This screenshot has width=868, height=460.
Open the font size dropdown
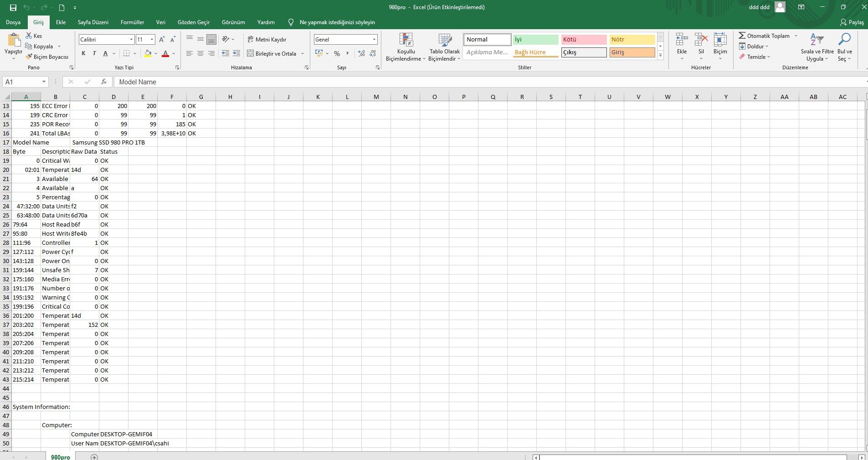coord(152,40)
